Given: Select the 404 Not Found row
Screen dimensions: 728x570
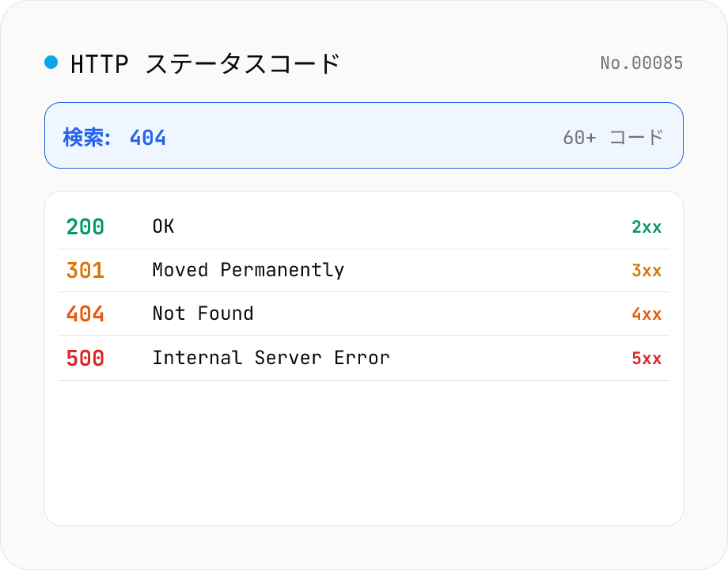Looking at the screenshot, I should tap(363, 313).
